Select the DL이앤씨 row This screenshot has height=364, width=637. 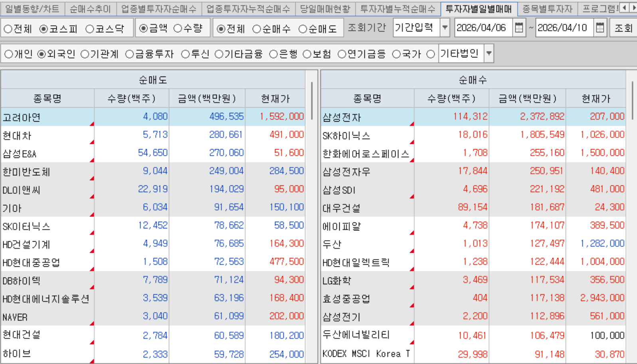(153, 190)
